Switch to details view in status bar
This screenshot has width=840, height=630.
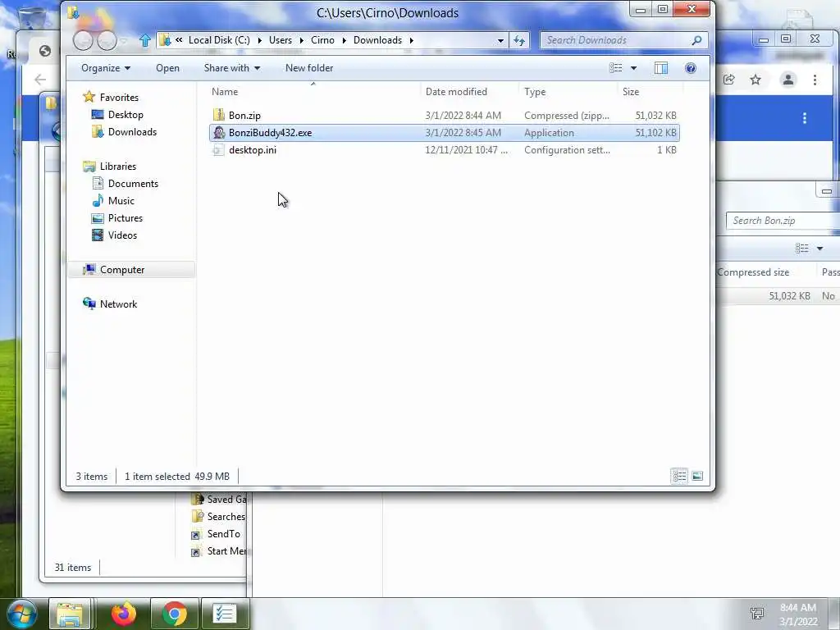680,476
